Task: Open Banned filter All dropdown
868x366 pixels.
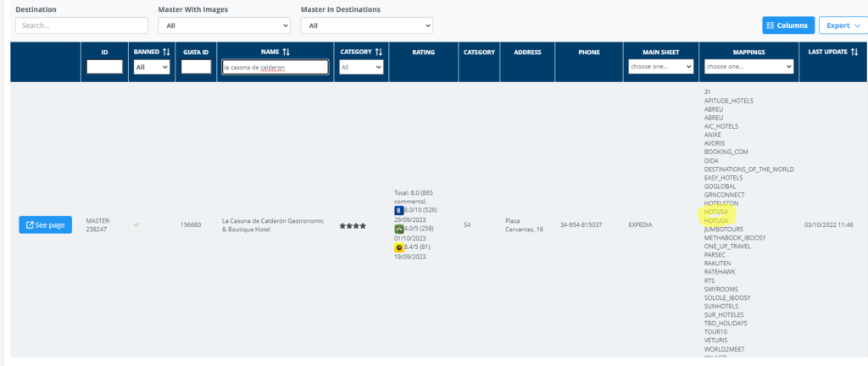Action: [152, 67]
